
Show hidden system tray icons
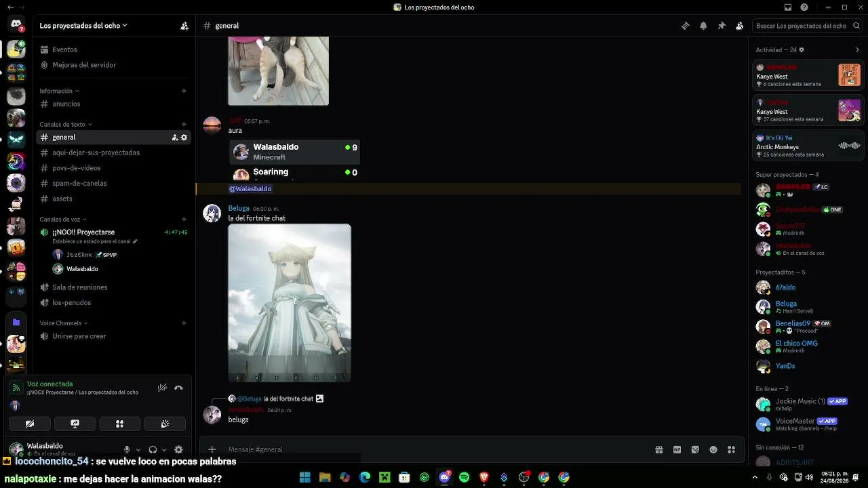pyautogui.click(x=755, y=478)
